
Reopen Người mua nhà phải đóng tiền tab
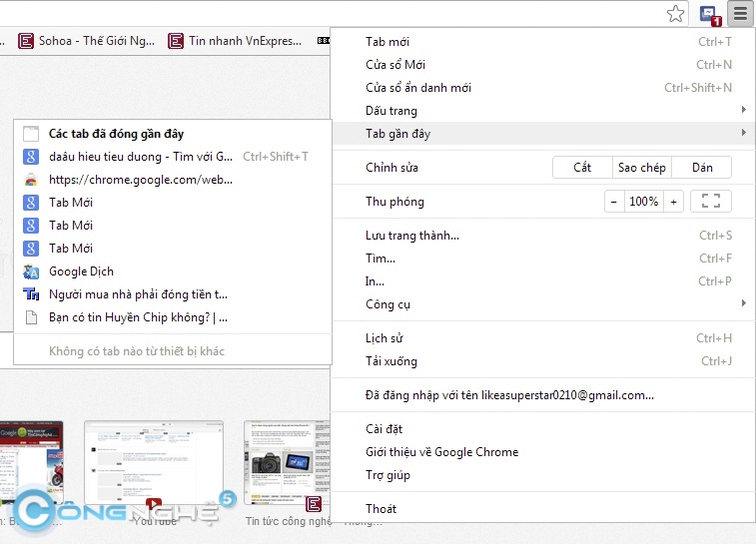coord(173,294)
